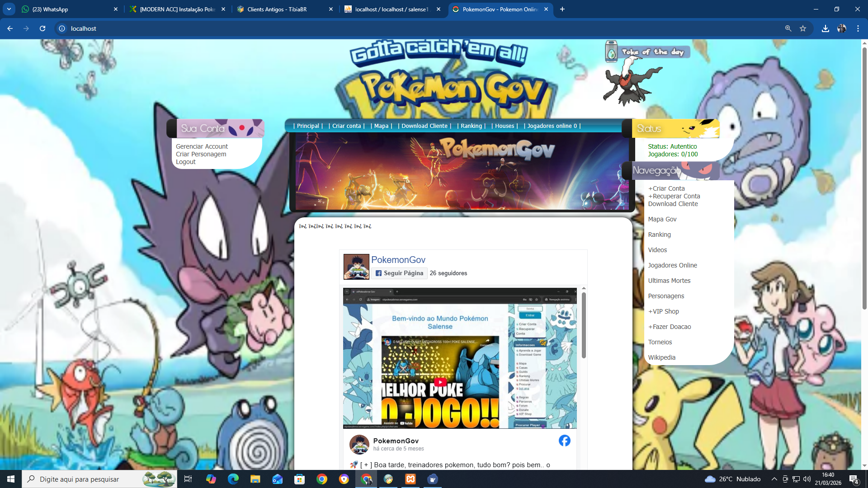Open the Gerenciar Account link
This screenshot has width=868, height=488.
point(202,146)
